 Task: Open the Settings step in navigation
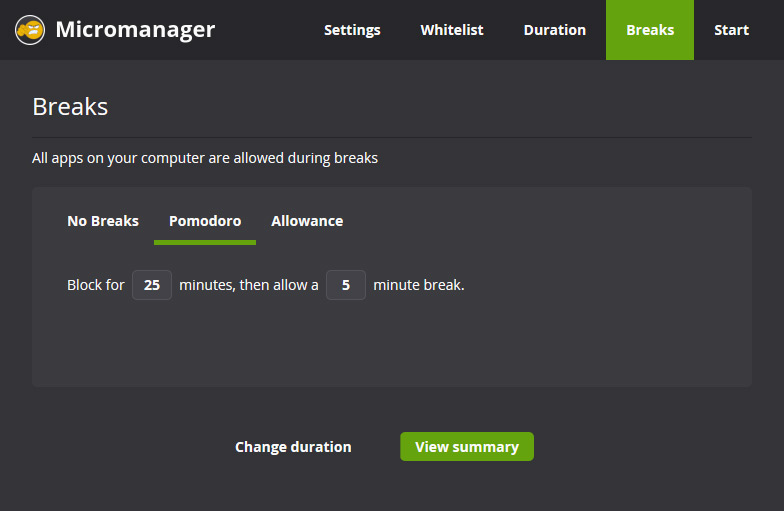352,30
